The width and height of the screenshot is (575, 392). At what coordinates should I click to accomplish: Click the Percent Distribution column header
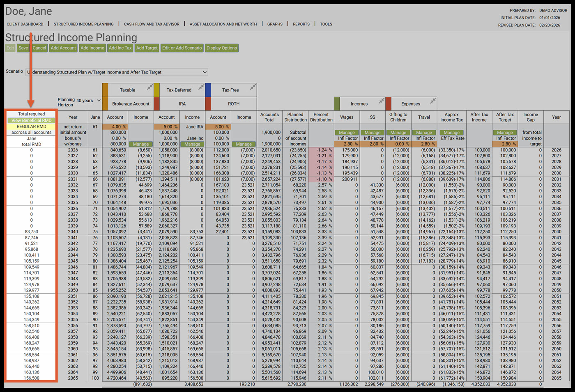321,117
